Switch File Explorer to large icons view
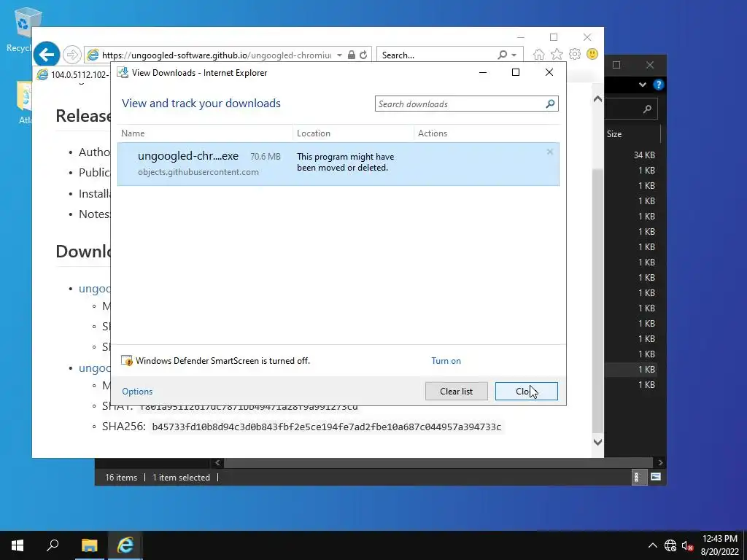The height and width of the screenshot is (560, 747). pyautogui.click(x=656, y=477)
